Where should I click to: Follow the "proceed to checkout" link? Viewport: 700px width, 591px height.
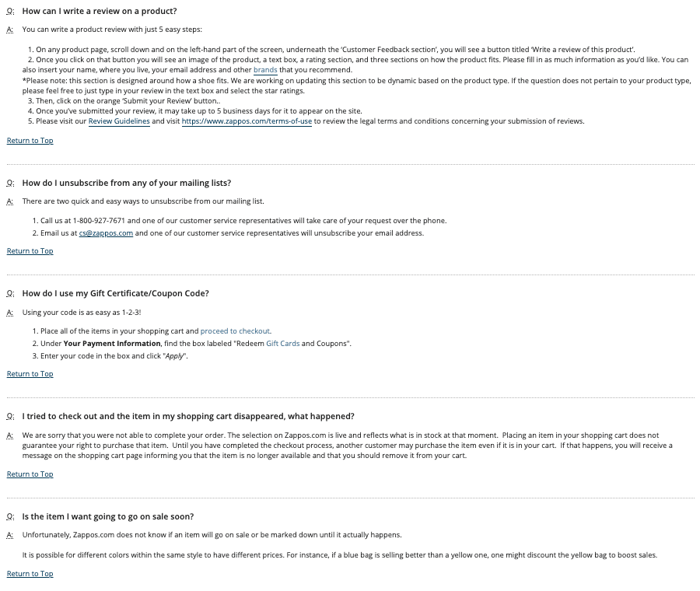[236, 331]
